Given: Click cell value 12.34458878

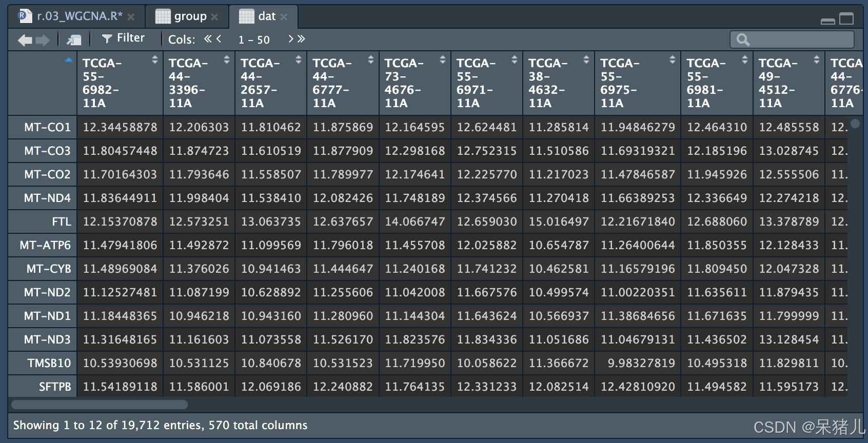Looking at the screenshot, I should tap(120, 127).
